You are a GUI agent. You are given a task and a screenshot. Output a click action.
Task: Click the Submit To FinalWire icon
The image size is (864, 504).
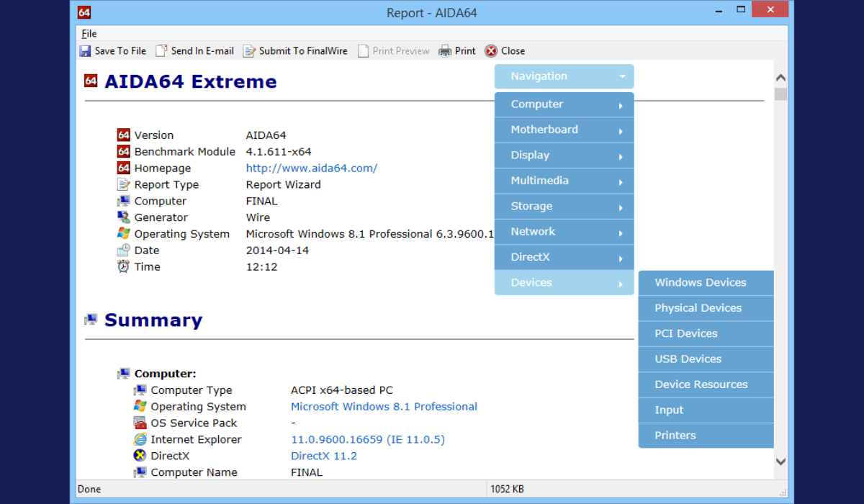point(249,51)
